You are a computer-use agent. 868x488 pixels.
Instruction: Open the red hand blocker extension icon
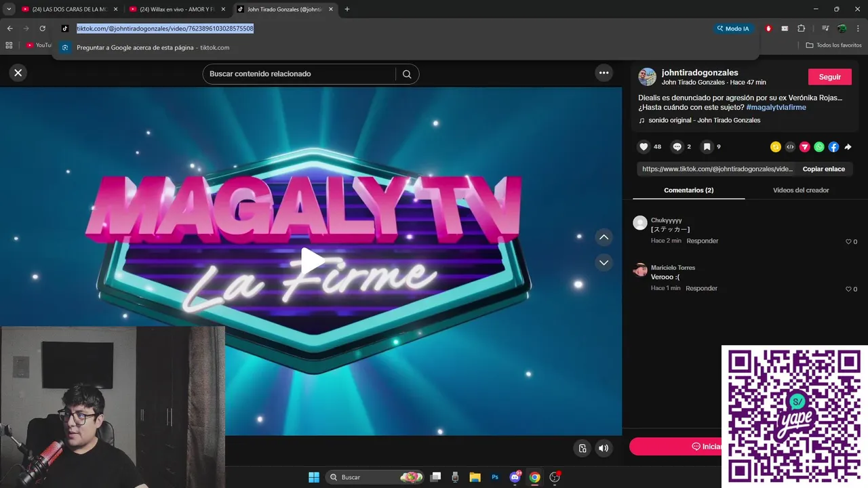[x=768, y=28]
